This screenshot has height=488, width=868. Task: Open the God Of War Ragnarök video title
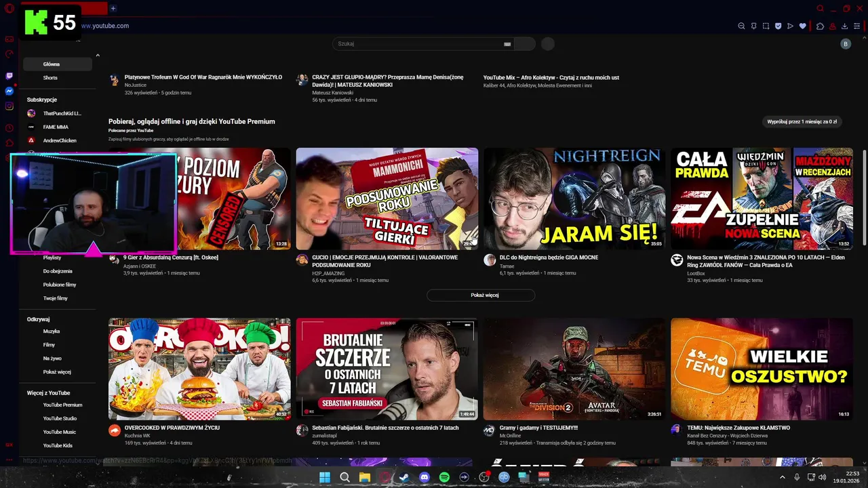203,77
